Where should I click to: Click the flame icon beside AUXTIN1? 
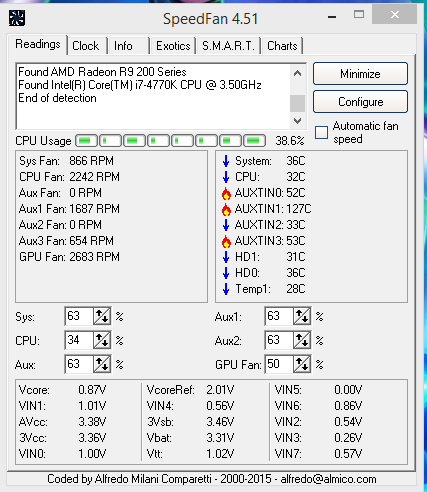pos(226,209)
